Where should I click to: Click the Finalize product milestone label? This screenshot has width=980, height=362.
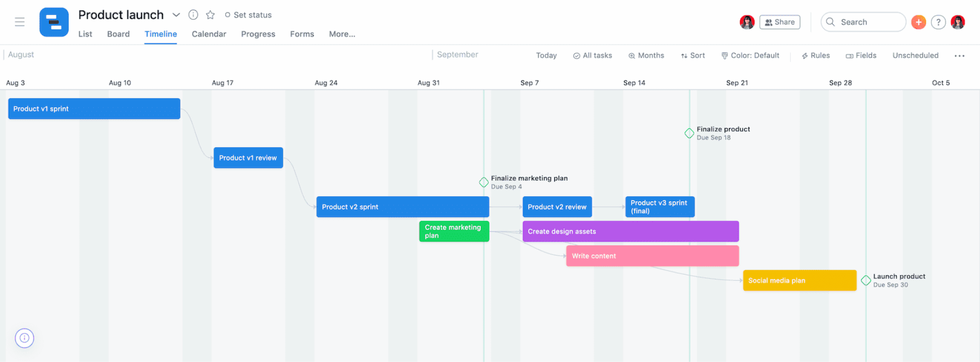click(723, 129)
